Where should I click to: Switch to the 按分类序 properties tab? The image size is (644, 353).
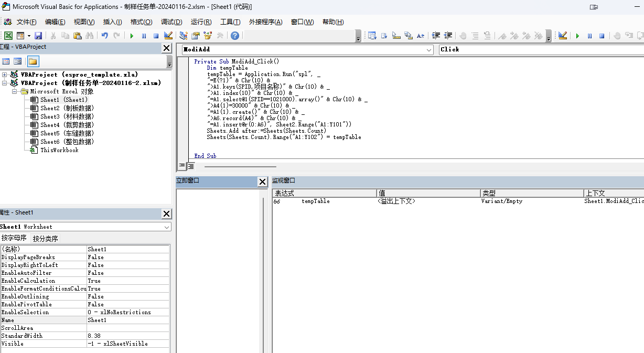45,239
